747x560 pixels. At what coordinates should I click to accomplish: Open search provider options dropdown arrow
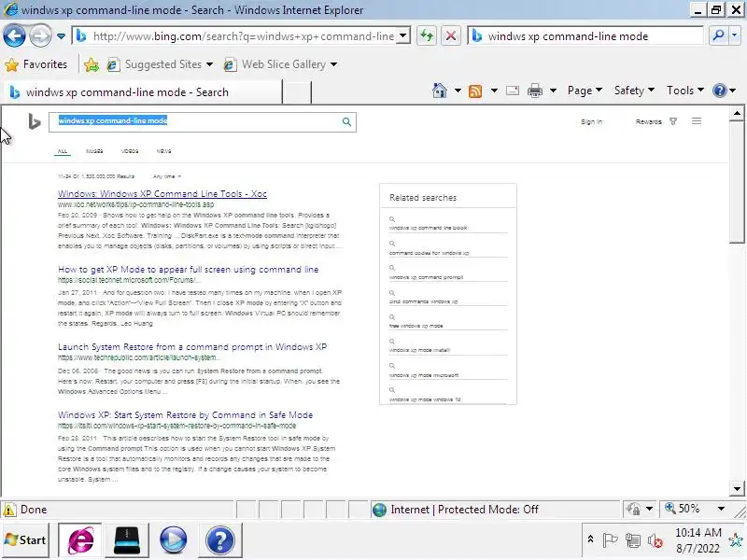coord(735,35)
